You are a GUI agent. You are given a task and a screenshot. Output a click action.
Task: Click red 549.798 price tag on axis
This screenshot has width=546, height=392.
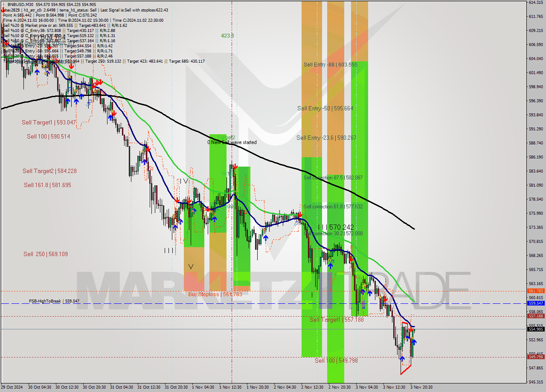pos(535,357)
